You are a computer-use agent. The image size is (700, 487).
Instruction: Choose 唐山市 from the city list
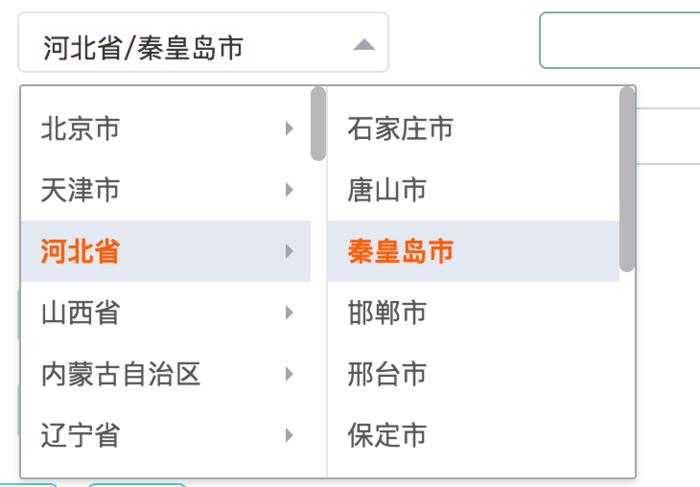coord(388,189)
